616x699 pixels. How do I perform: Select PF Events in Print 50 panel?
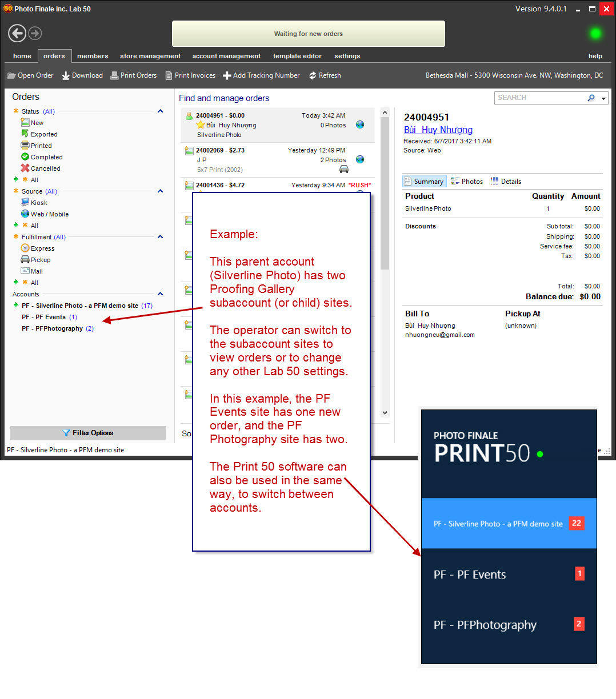click(509, 574)
